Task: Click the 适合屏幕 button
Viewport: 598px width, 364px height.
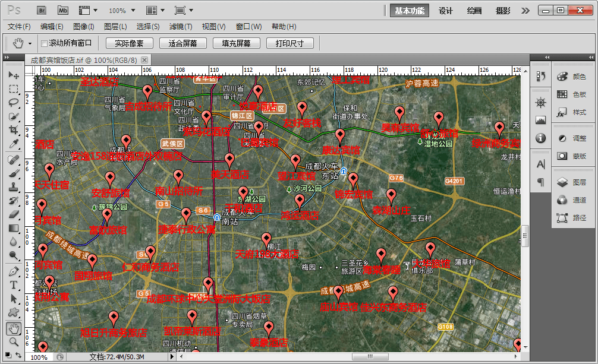Action: pos(182,43)
